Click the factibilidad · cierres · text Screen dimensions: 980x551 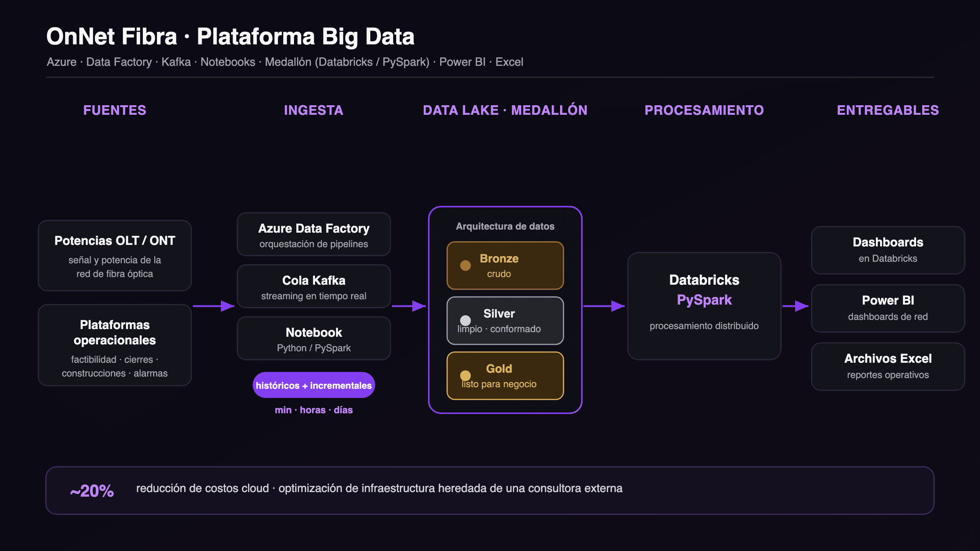tap(115, 360)
